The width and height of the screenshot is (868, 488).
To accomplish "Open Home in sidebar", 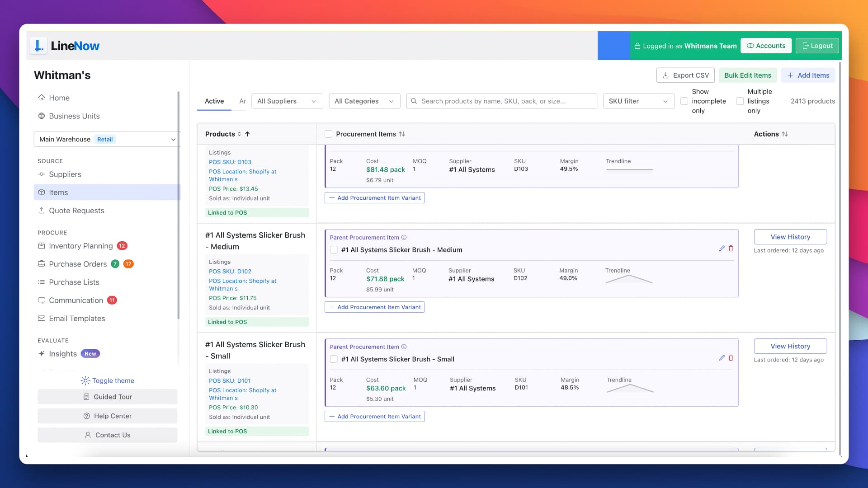I will (x=59, y=98).
